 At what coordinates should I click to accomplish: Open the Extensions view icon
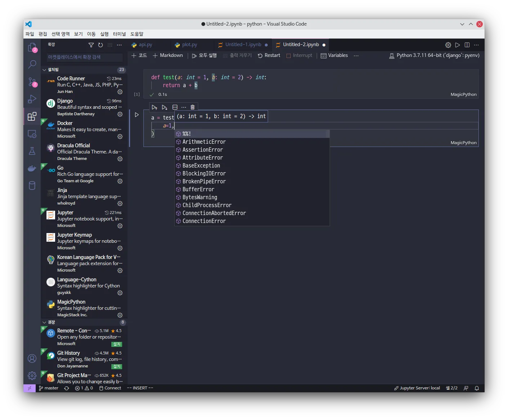pos(32,116)
